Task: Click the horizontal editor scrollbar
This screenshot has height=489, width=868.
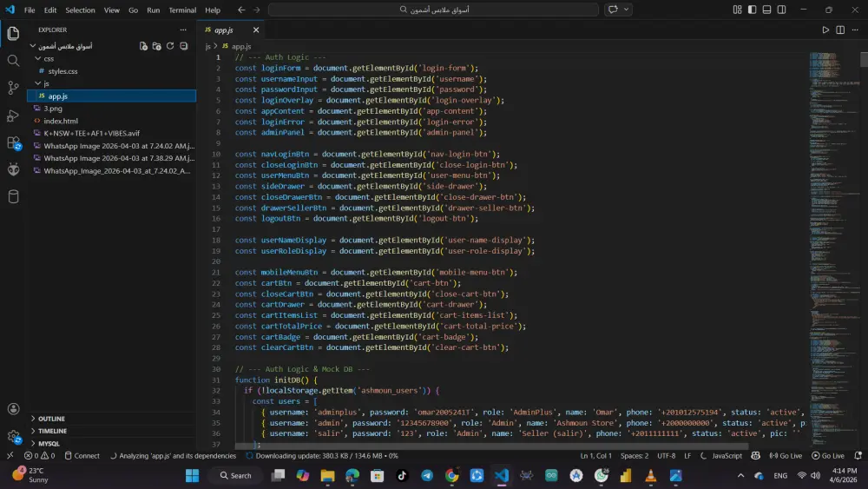Action: pyautogui.click(x=491, y=446)
